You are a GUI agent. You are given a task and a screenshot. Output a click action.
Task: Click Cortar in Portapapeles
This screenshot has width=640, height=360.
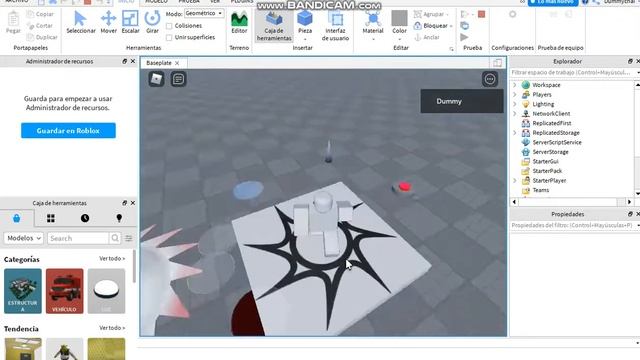40,25
